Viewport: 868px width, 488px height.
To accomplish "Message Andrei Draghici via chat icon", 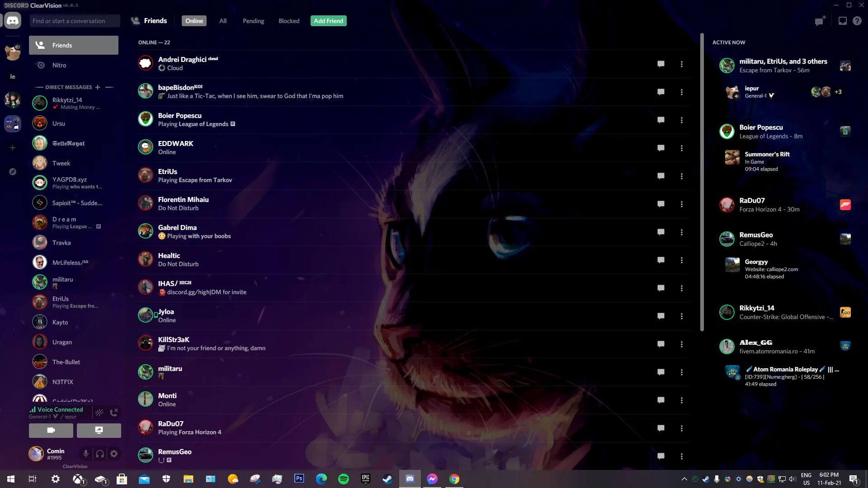I will [660, 64].
